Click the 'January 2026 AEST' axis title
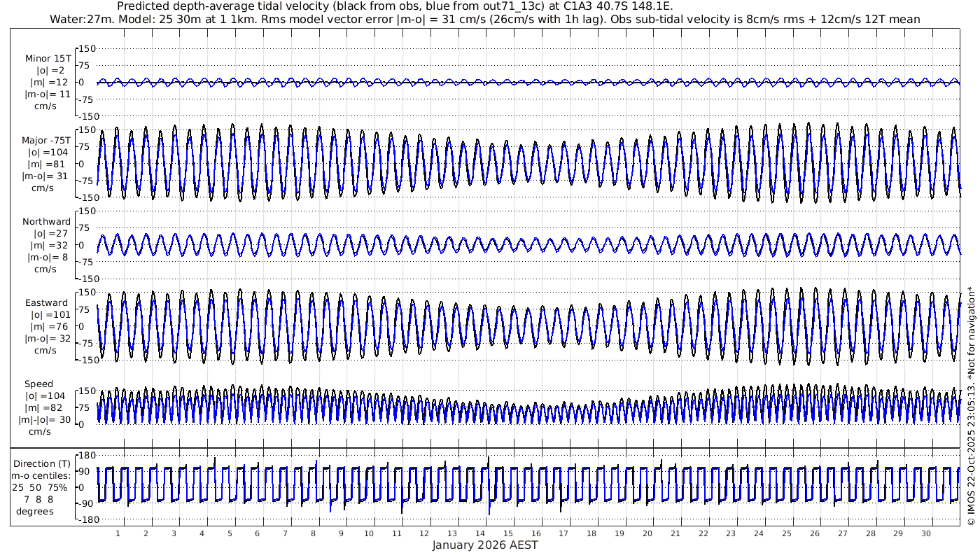This screenshot has height=560, width=980. click(x=485, y=545)
